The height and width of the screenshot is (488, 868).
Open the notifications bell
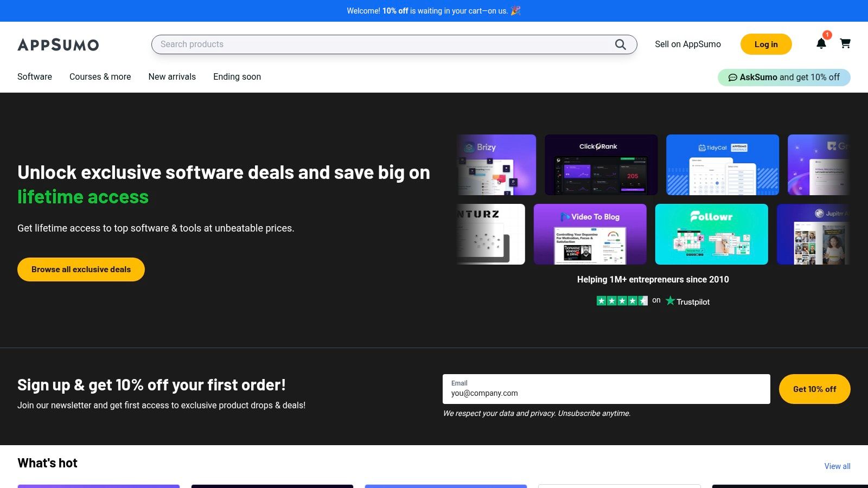(x=821, y=44)
